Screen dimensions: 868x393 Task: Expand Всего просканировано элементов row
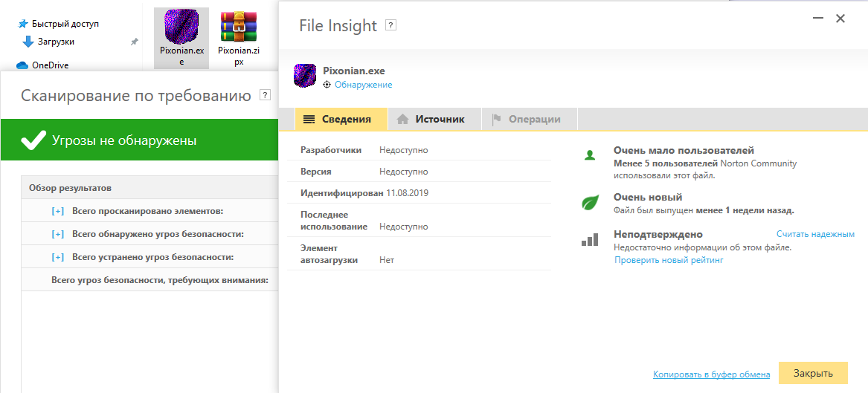click(x=58, y=211)
